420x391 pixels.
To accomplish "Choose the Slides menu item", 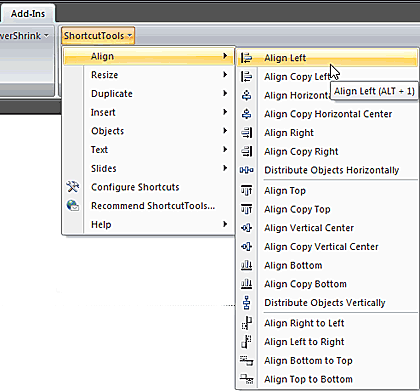I will click(149, 168).
